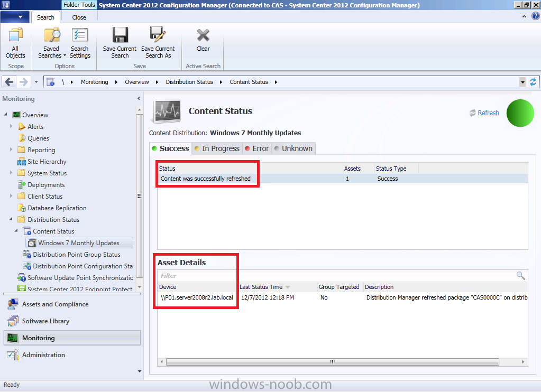This screenshot has width=541, height=392.
Task: Switch to the Unknown tab
Action: coord(294,148)
